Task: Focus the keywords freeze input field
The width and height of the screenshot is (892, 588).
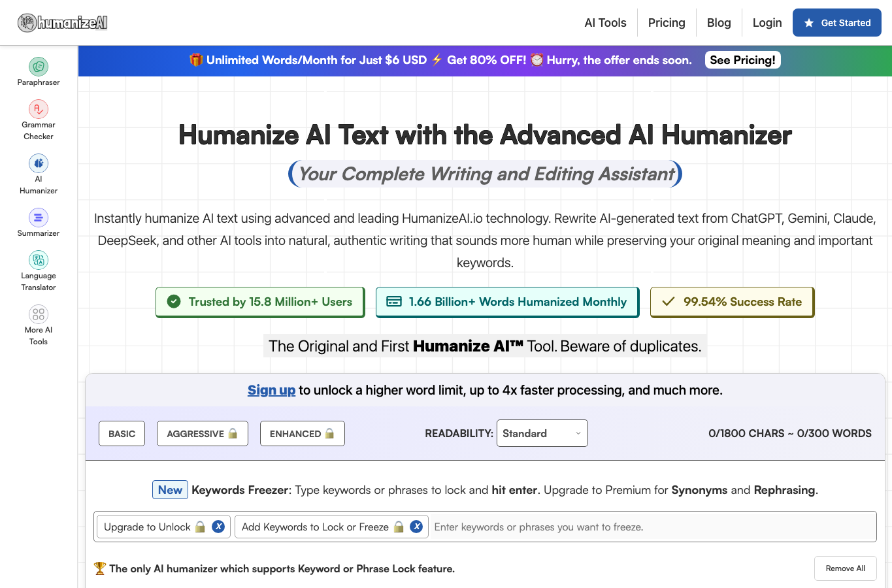Action: tap(652, 527)
